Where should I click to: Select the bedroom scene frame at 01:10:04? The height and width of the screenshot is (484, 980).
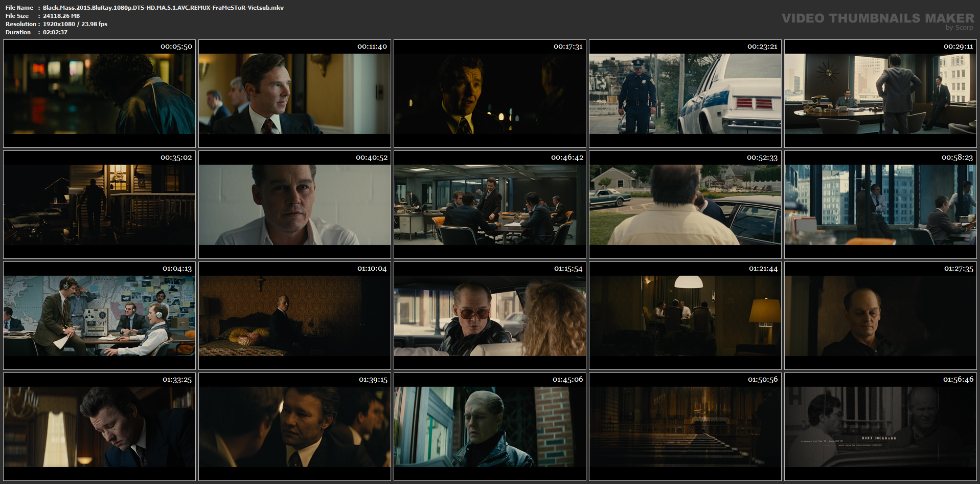[x=294, y=316]
